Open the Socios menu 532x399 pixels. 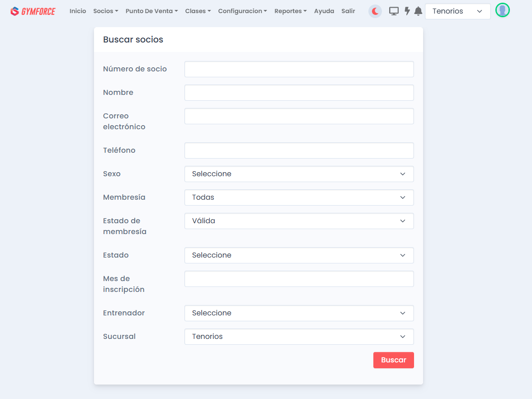(x=105, y=11)
